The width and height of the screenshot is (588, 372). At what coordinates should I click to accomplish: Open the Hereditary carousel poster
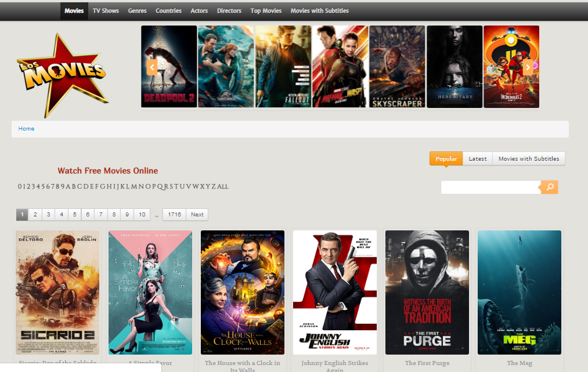pyautogui.click(x=454, y=66)
